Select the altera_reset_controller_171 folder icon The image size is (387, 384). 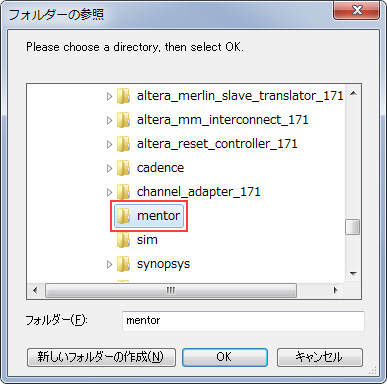[x=123, y=144]
